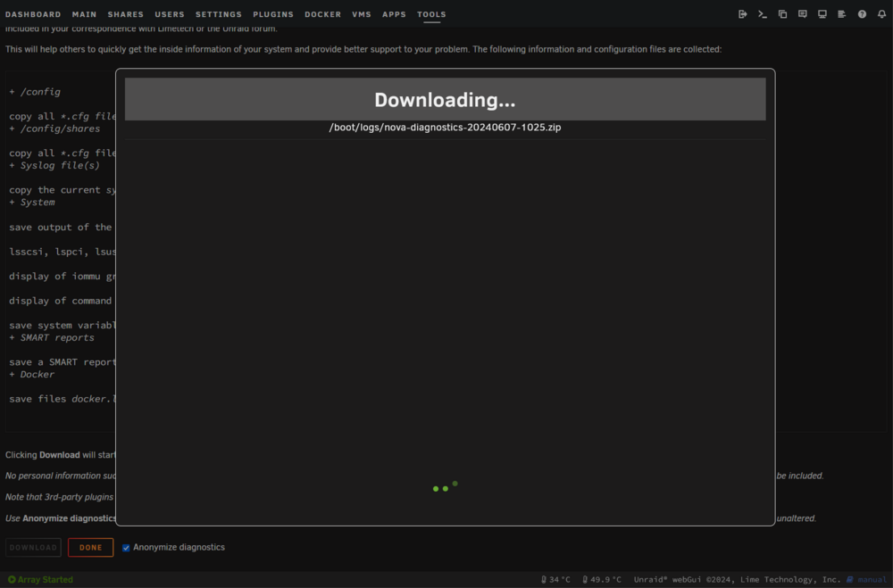Open the notifications bell icon
893x588 pixels.
(881, 14)
